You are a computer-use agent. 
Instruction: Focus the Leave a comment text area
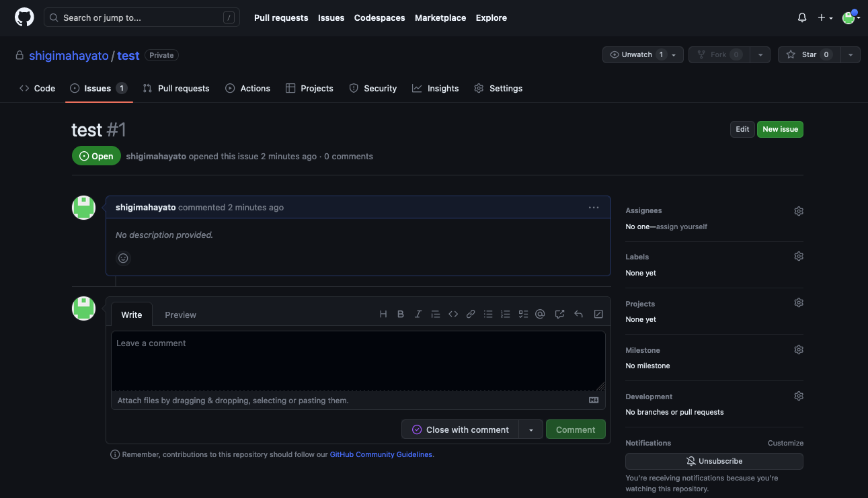coord(358,361)
